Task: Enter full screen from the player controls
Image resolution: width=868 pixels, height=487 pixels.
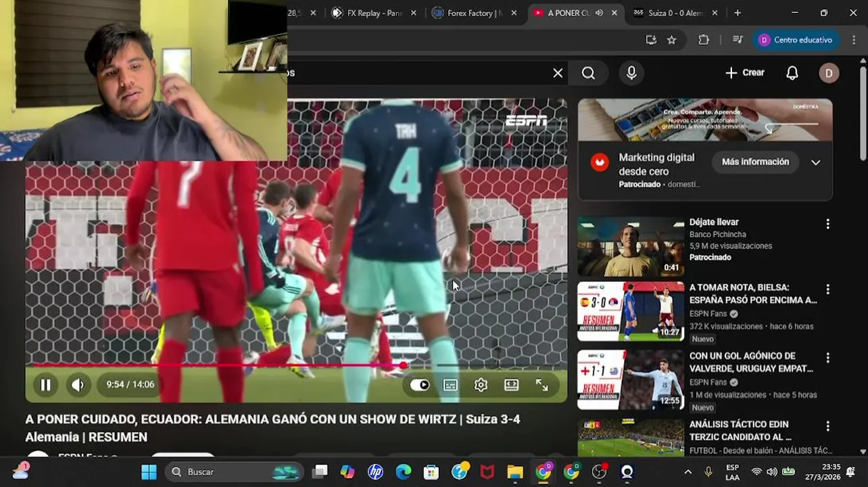Action: pyautogui.click(x=542, y=385)
